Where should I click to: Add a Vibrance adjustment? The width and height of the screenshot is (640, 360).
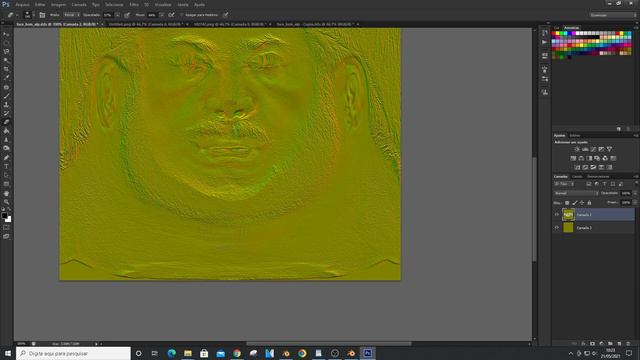(609, 149)
